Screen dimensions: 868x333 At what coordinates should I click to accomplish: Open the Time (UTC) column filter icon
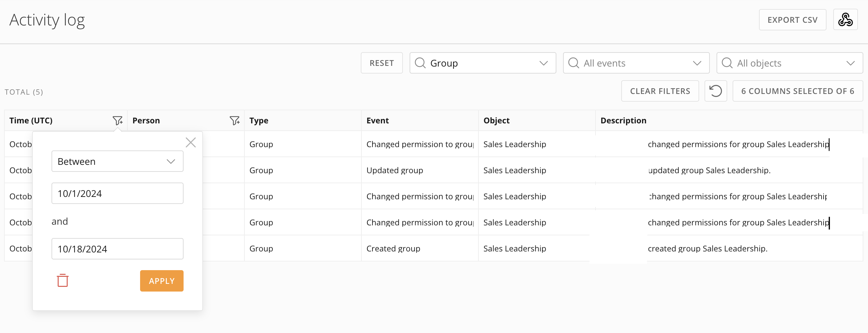117,120
